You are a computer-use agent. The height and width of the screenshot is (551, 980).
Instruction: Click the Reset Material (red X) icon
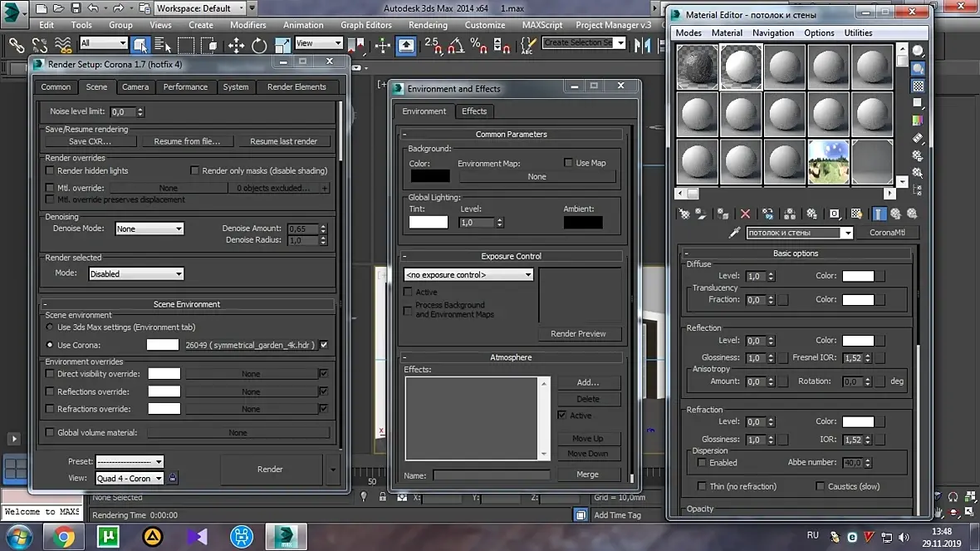pyautogui.click(x=745, y=214)
